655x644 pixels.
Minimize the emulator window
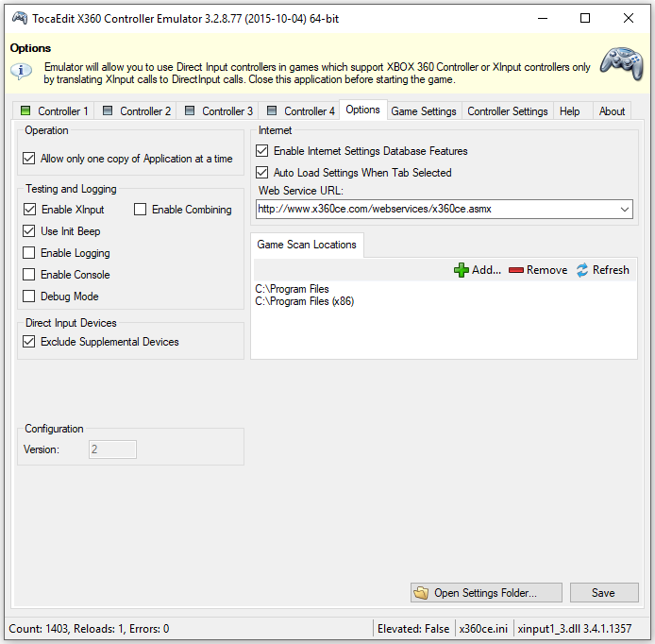[x=542, y=18]
